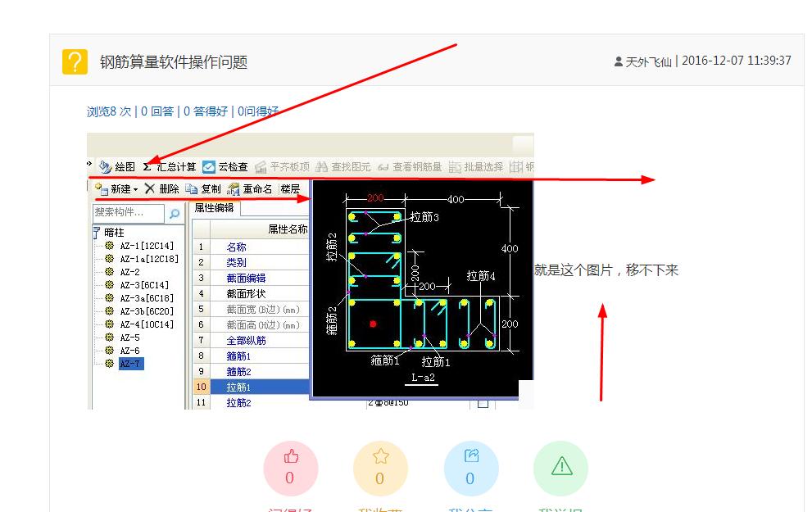This screenshot has height=512, width=812.
Task: Click the pink thumbs-up button
Action: coord(291,468)
